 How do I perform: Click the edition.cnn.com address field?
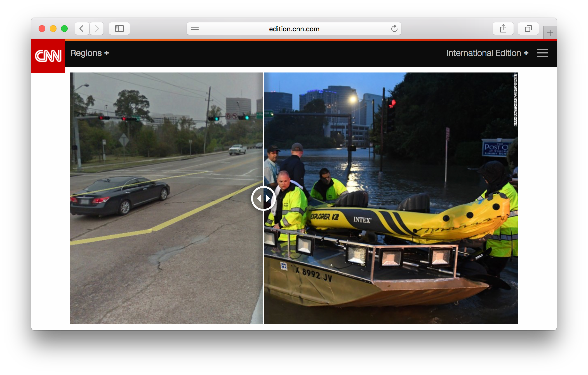pos(294,29)
